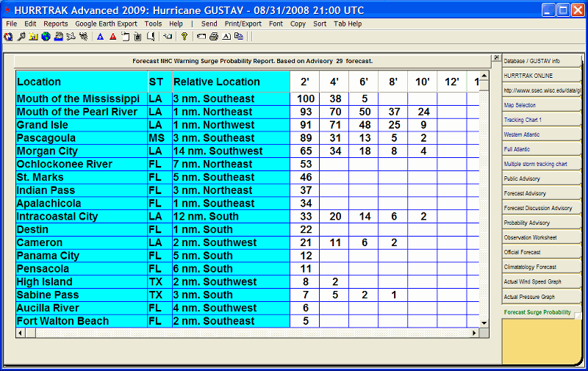Switch to the Forecast Advisory tab
This screenshot has width=588, height=371.
point(525,193)
